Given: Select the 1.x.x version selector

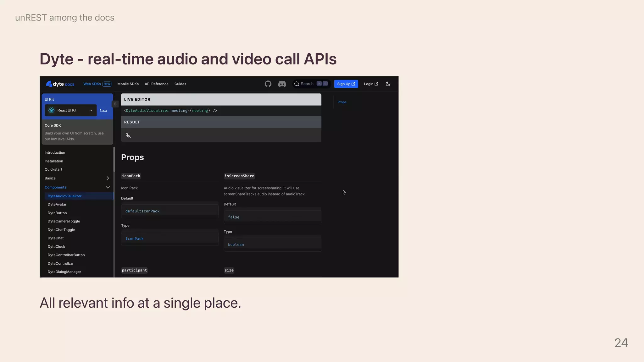Looking at the screenshot, I should [x=103, y=111].
